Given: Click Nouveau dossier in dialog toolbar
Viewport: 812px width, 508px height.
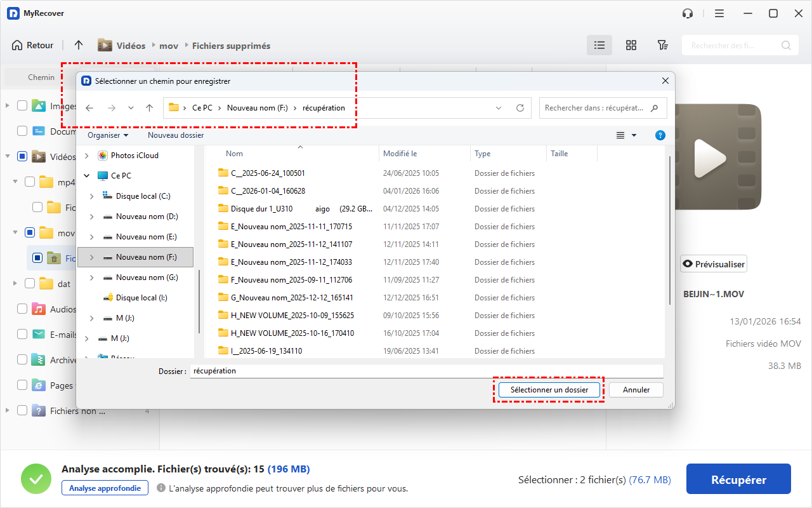Looking at the screenshot, I should (176, 135).
